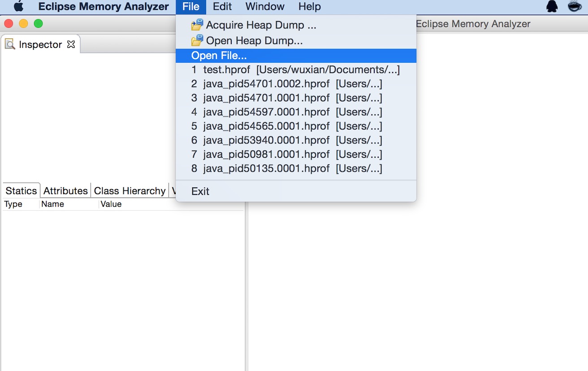Select the highlighted Open File... entry

(x=296, y=56)
